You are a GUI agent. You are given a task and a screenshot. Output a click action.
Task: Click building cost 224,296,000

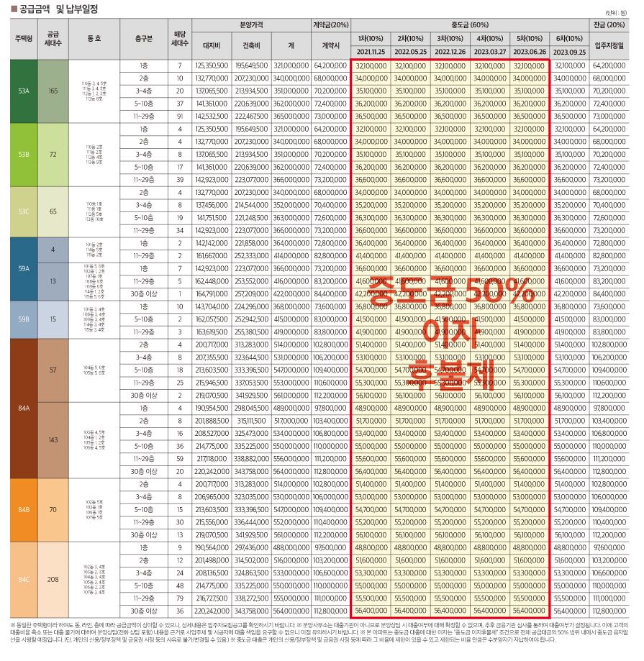(251, 306)
